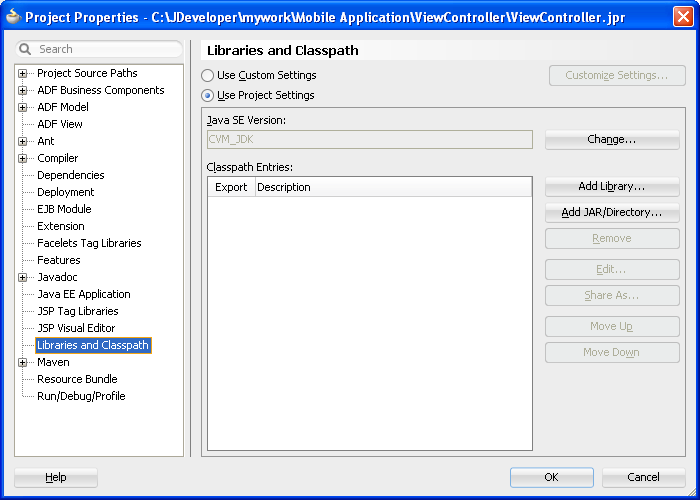The image size is (700, 500).
Task: Open Java EE Application category
Action: point(83,294)
